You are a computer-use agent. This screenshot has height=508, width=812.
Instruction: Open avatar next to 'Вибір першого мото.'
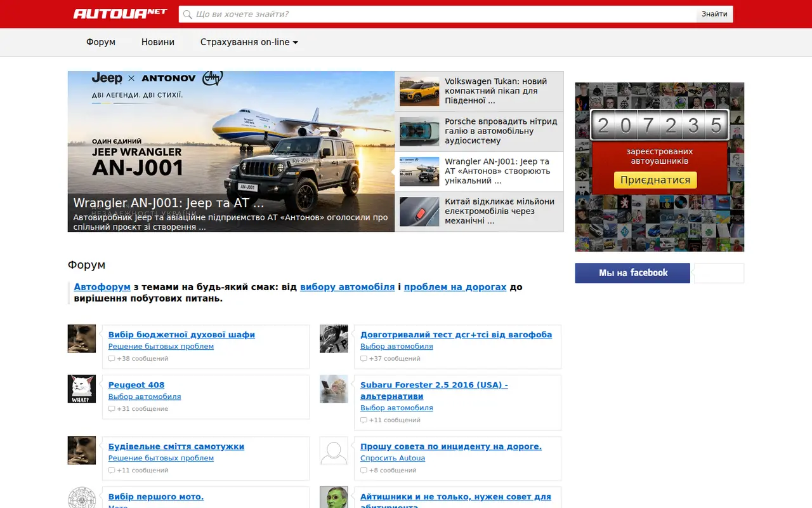click(x=82, y=497)
